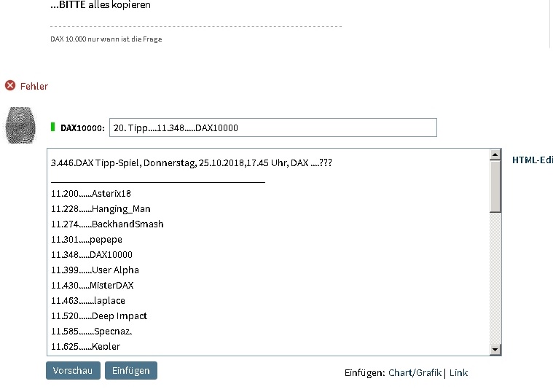Click the DAX10000 username label beside subject
The image size is (553, 392).
82,128
